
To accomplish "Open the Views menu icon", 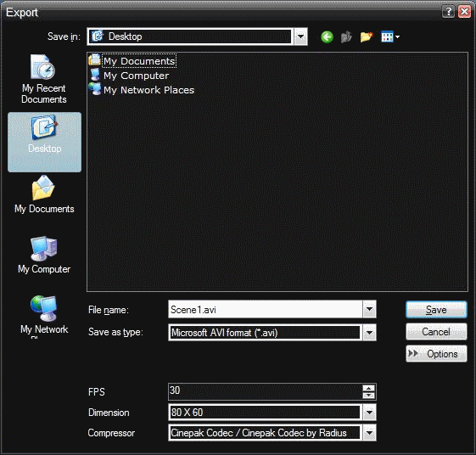I will (390, 37).
